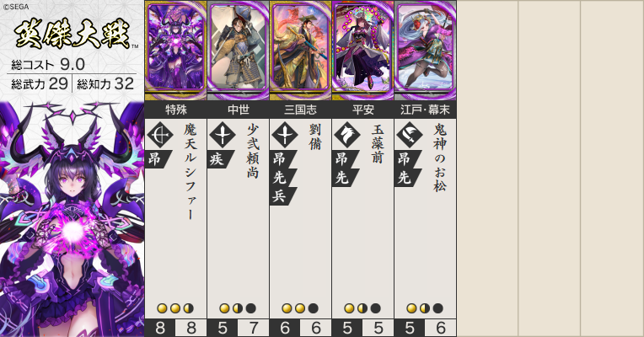Viewport: 644px width, 337px height.
Task: Click the spear unit icon for 劉備
Action: pos(285,135)
